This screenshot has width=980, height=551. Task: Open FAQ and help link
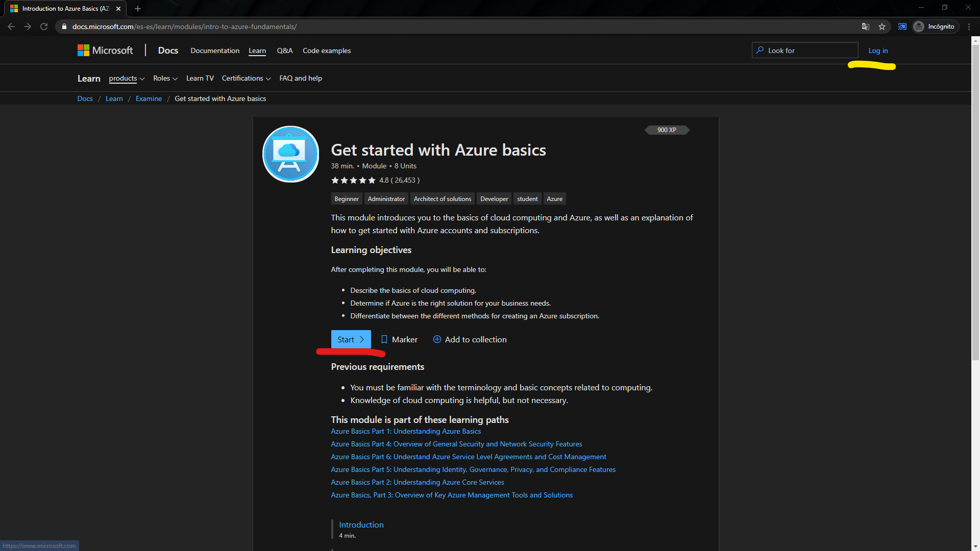tap(301, 78)
